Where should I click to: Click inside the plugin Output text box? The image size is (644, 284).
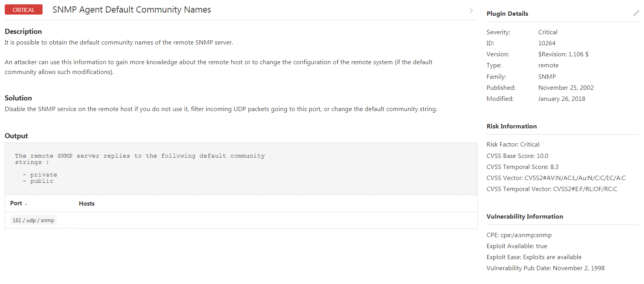click(241, 169)
